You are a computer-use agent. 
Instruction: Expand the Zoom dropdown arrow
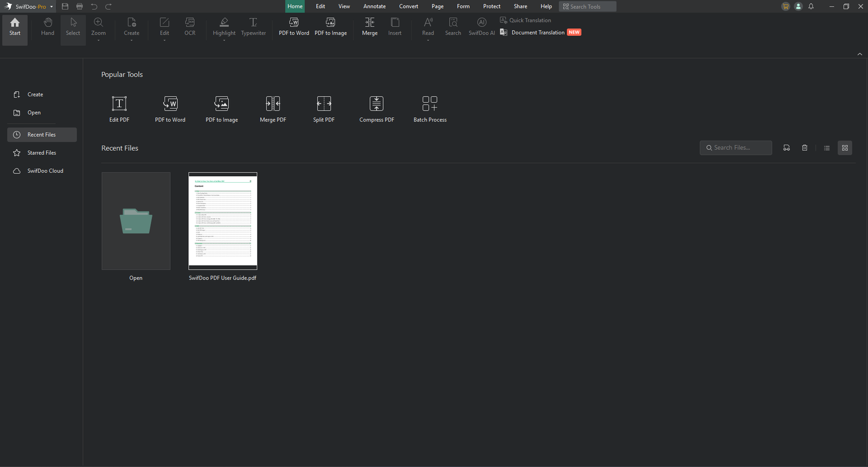pos(98,40)
